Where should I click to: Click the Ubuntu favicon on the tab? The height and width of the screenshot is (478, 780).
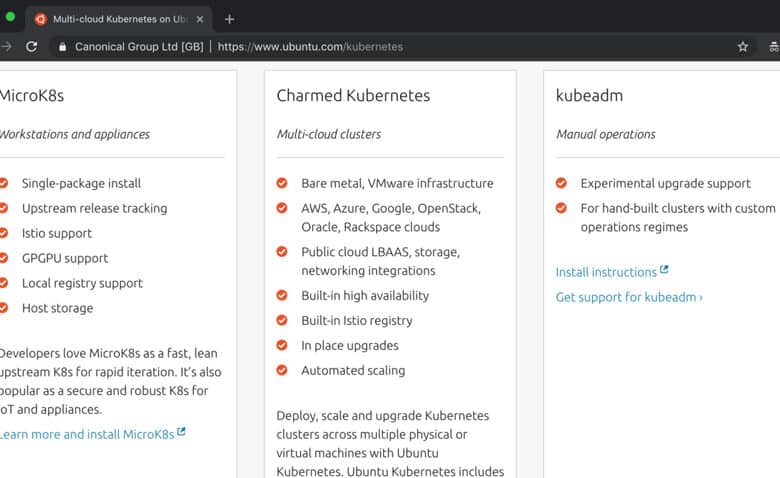tap(40, 19)
